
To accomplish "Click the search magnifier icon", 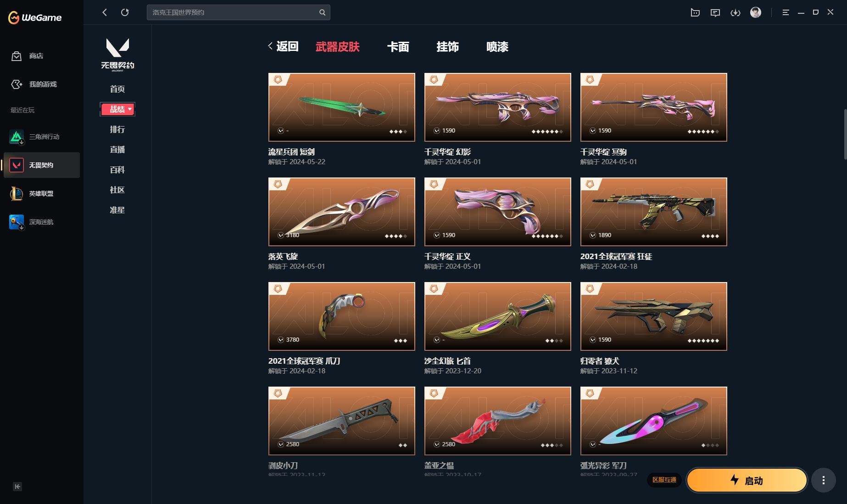I will pos(322,12).
